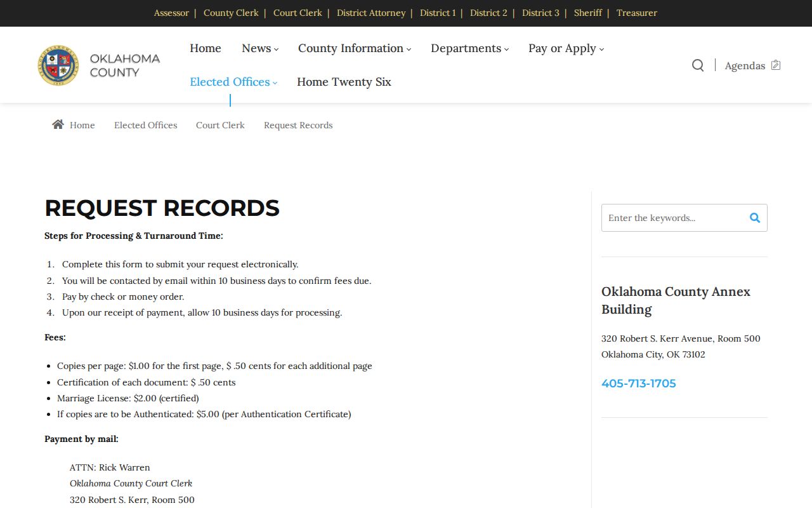Image resolution: width=812 pixels, height=508 pixels.
Task: Go to the Home menu item
Action: coord(206,48)
